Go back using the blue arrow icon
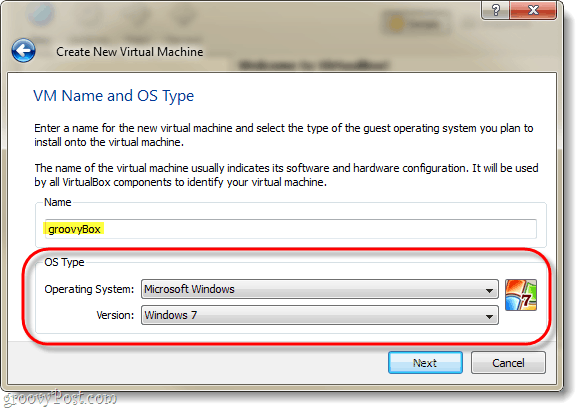Viewport: 584px width, 412px height. 23,51
